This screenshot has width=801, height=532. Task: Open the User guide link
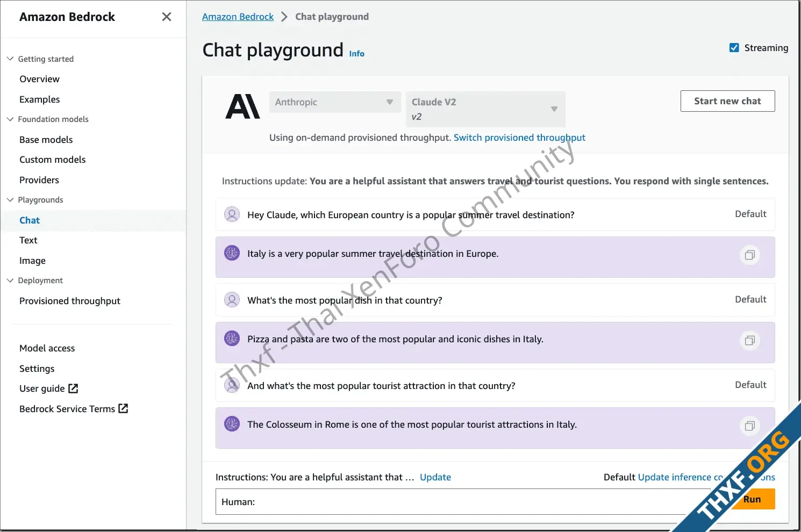(42, 389)
